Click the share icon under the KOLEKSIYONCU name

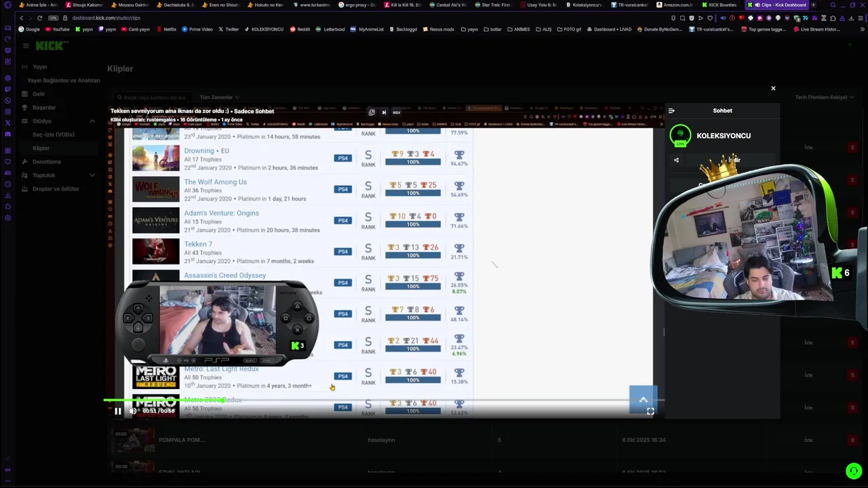[676, 160]
